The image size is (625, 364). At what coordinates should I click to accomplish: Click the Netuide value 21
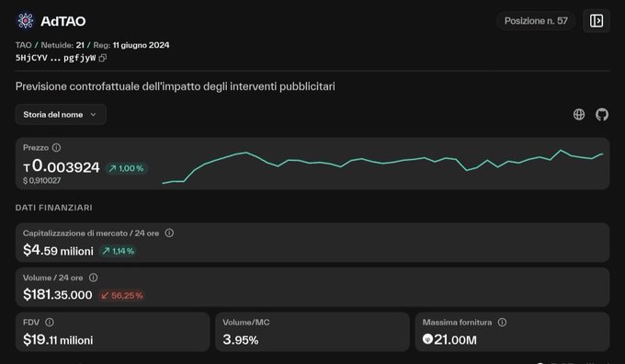coord(80,45)
